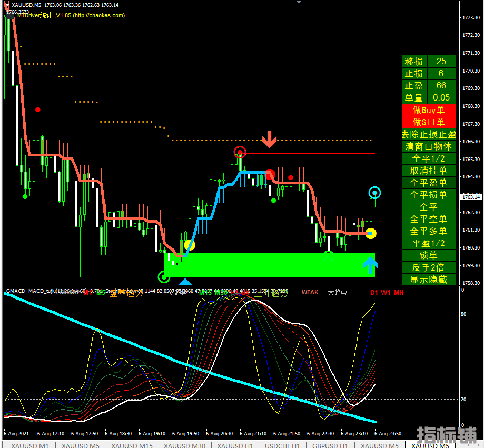Click yellow circle ending the red trend line

[x=371, y=233]
